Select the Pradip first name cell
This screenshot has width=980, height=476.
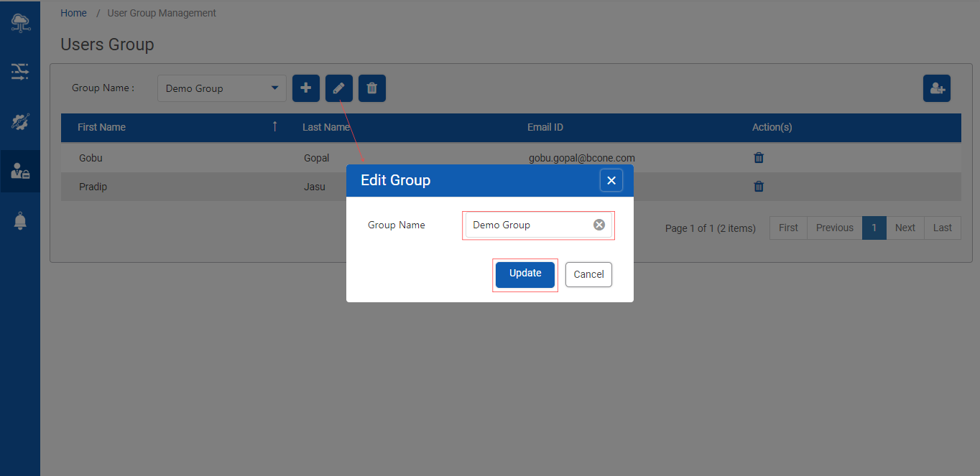pyautogui.click(x=93, y=187)
